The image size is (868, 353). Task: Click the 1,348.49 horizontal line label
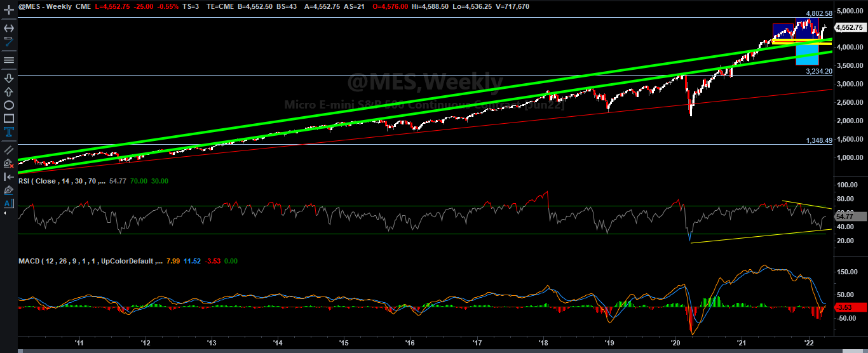click(818, 140)
